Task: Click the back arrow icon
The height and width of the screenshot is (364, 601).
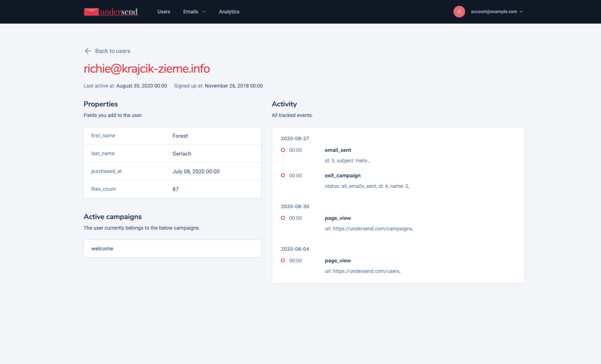Action: pos(87,51)
